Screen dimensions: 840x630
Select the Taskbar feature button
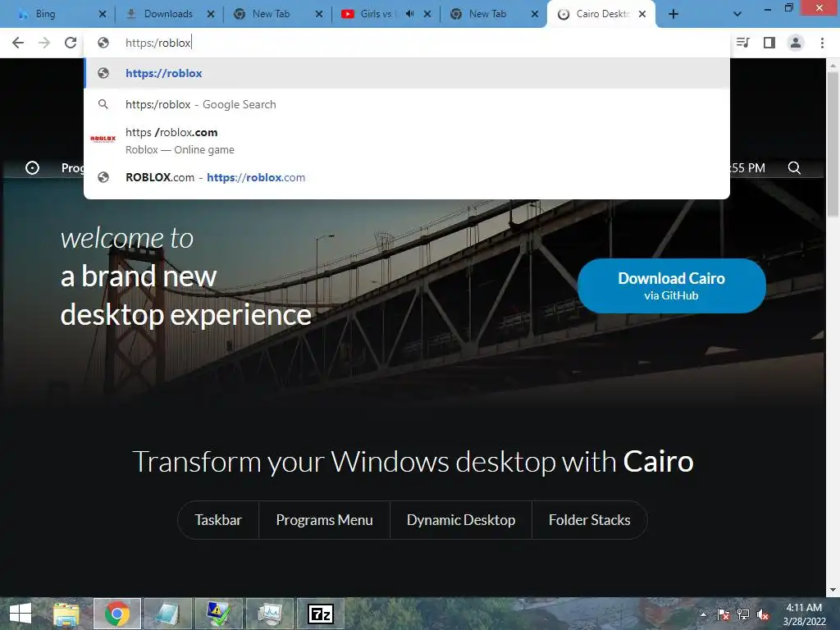pos(218,519)
